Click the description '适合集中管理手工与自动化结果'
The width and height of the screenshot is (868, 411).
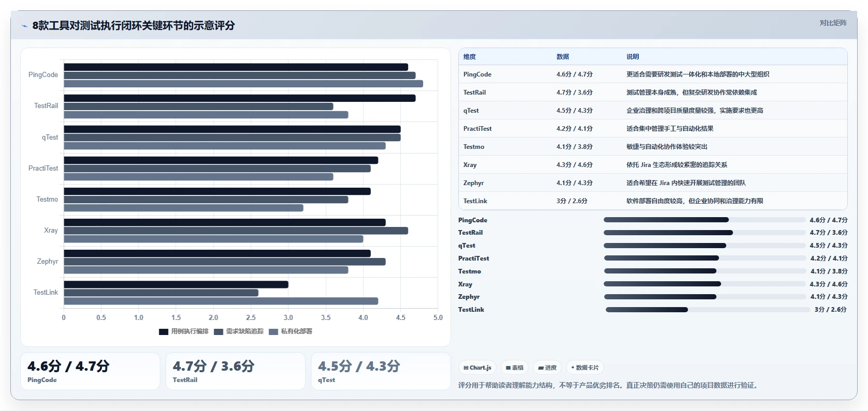670,129
